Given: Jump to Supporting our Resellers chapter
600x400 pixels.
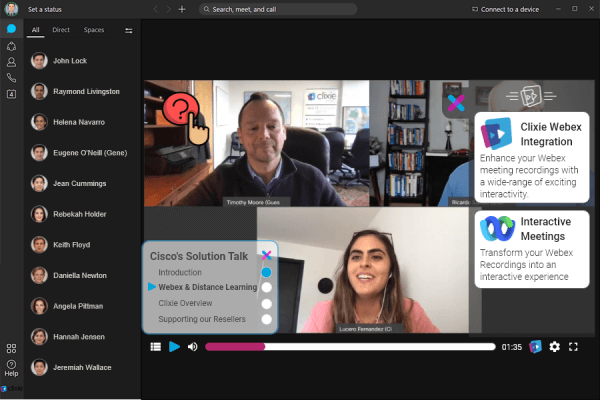Looking at the screenshot, I should click(x=202, y=319).
